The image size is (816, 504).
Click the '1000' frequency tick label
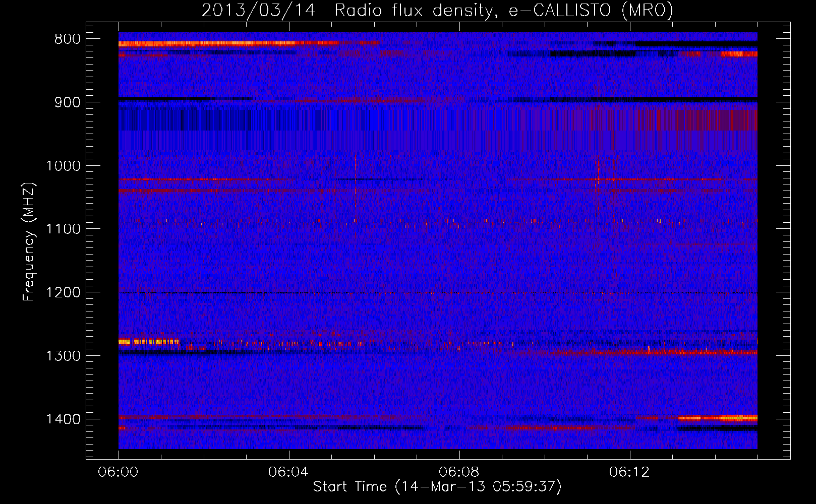tap(63, 166)
